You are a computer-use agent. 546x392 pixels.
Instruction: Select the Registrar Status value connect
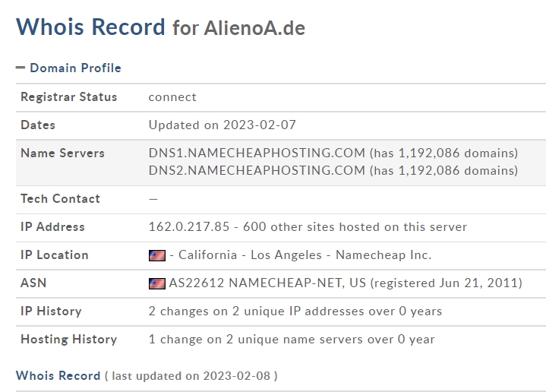[172, 96]
